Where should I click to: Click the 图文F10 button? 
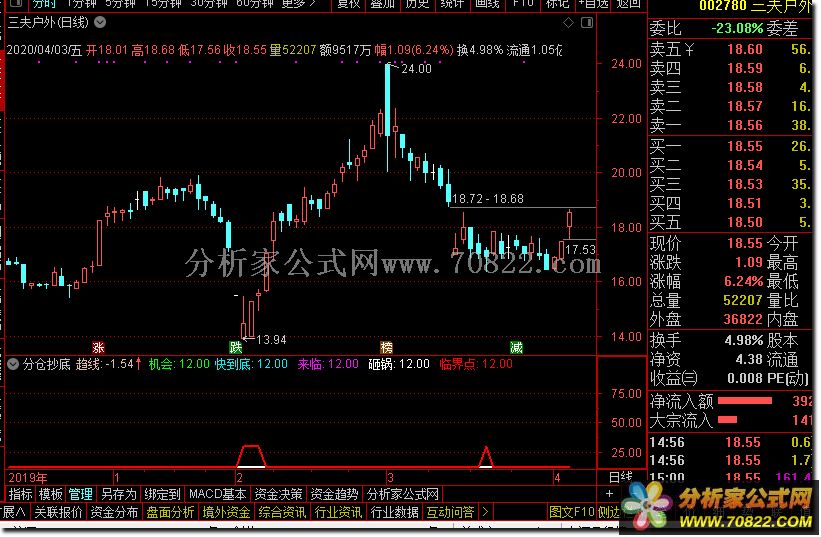(572, 512)
